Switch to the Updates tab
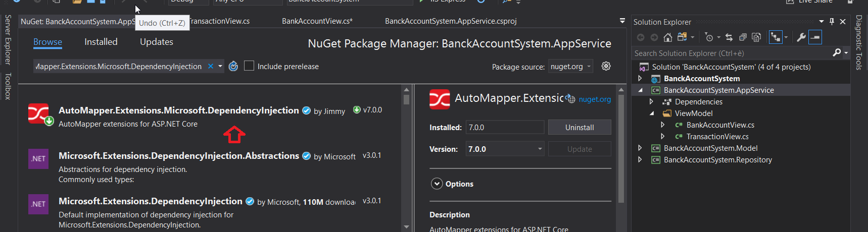868x232 pixels. pyautogui.click(x=157, y=42)
